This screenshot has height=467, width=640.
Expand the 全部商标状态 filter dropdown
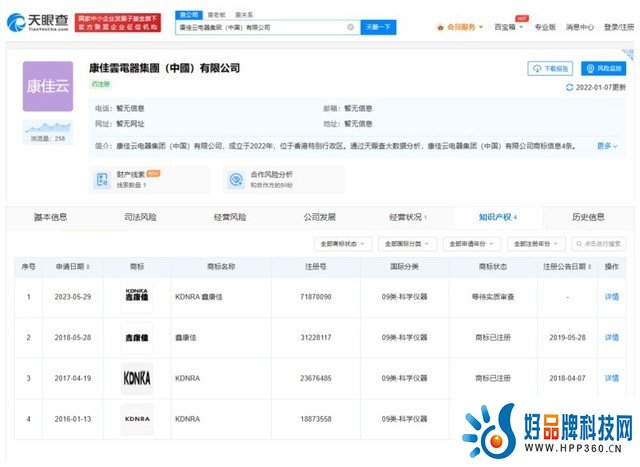pyautogui.click(x=342, y=244)
